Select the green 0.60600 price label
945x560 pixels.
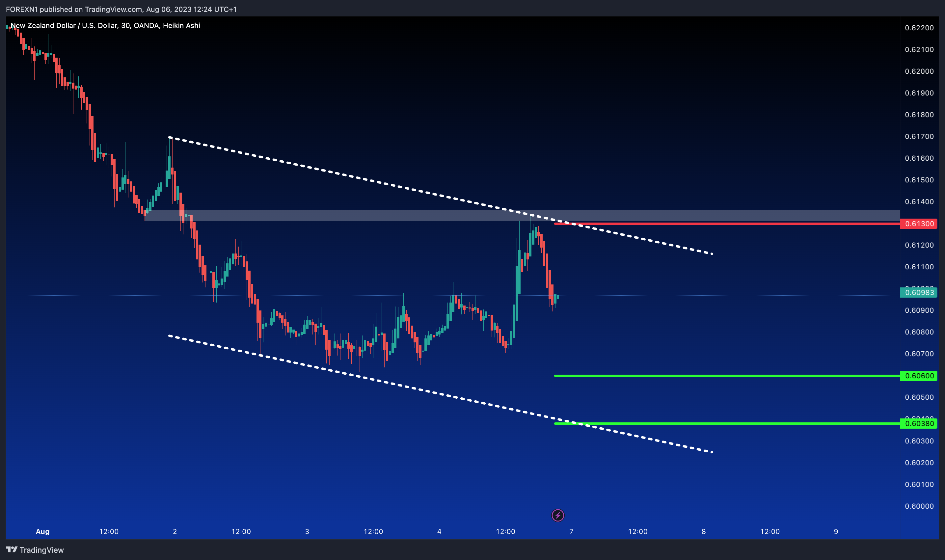click(x=919, y=376)
